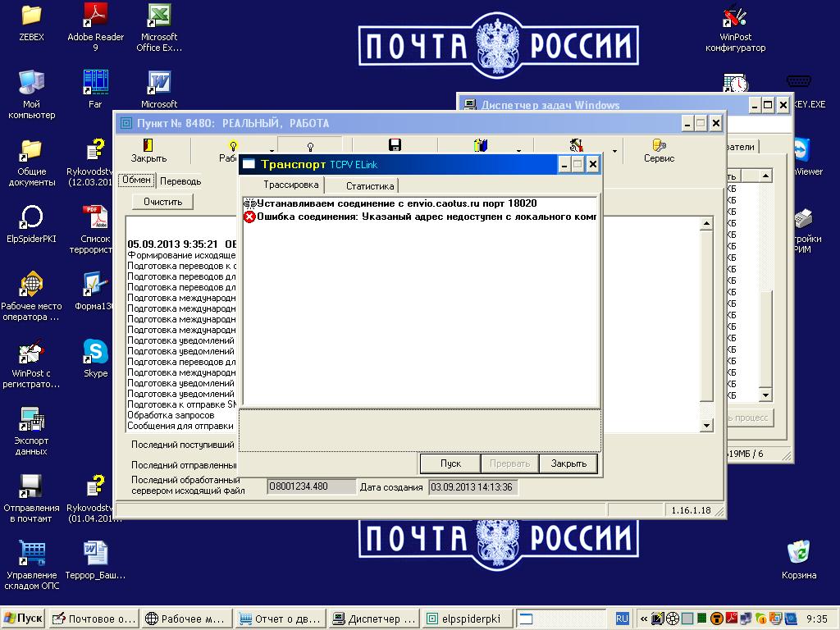Image resolution: width=840 pixels, height=630 pixels.
Task: Select Сообщения для отправки log line
Action: point(180,426)
